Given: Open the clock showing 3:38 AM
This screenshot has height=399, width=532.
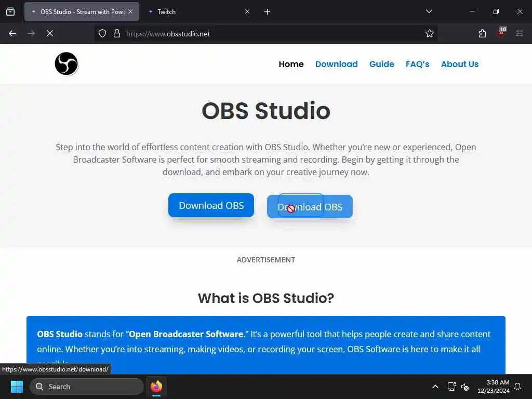Looking at the screenshot, I should click(x=494, y=387).
